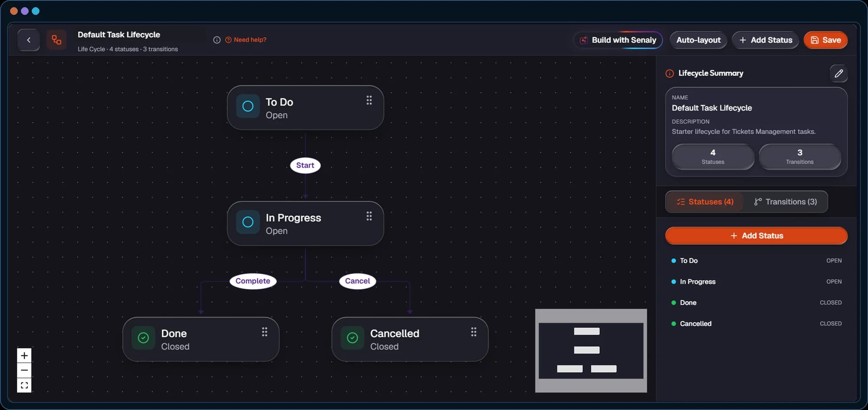Click the 3 Transitions count pill

coord(799,157)
